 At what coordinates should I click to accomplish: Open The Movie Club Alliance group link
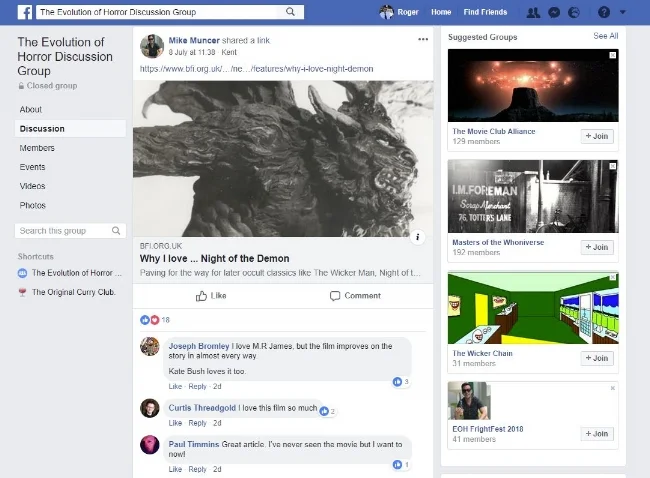494,131
